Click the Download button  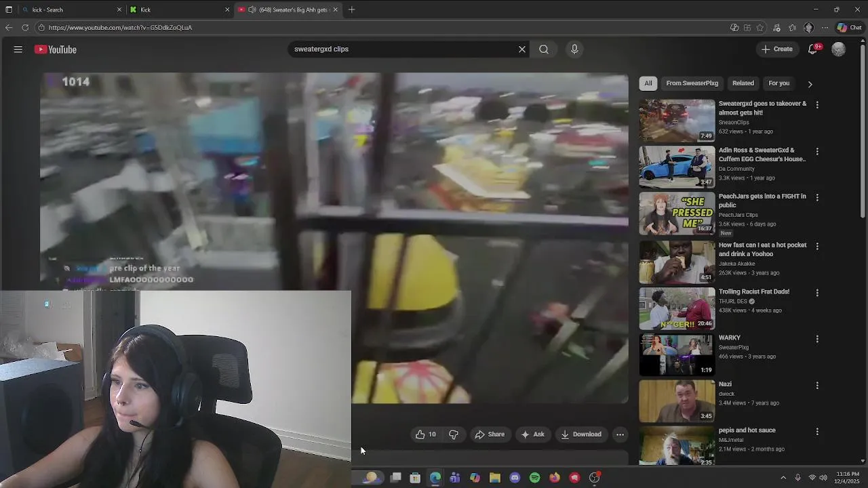(x=581, y=434)
